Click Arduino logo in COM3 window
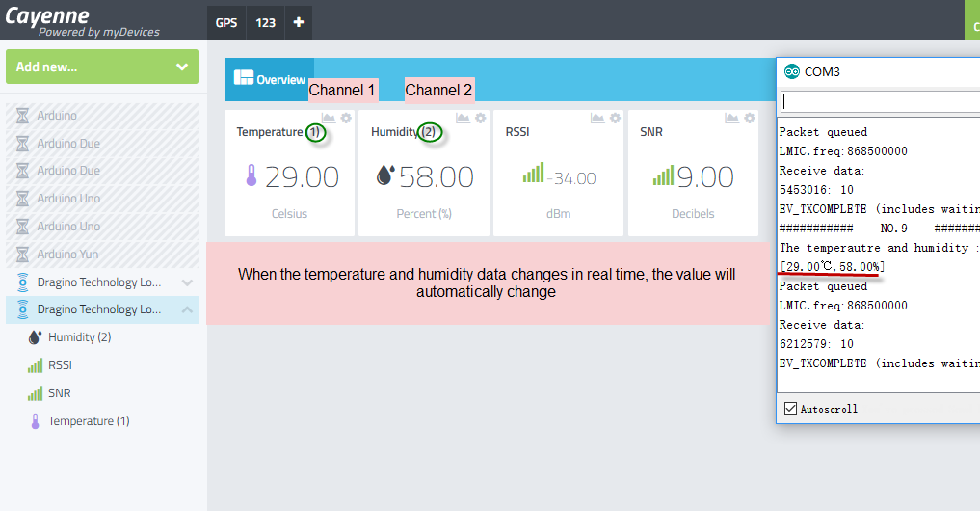 click(792, 71)
